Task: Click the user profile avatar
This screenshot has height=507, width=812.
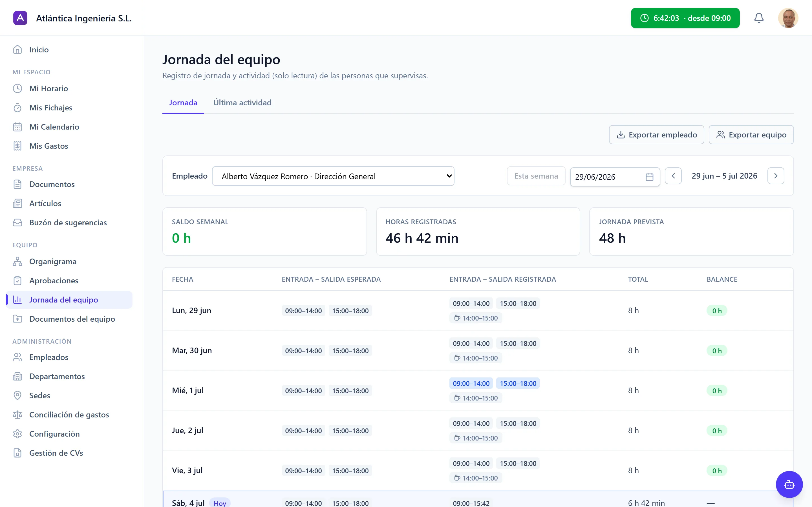Action: 788,18
